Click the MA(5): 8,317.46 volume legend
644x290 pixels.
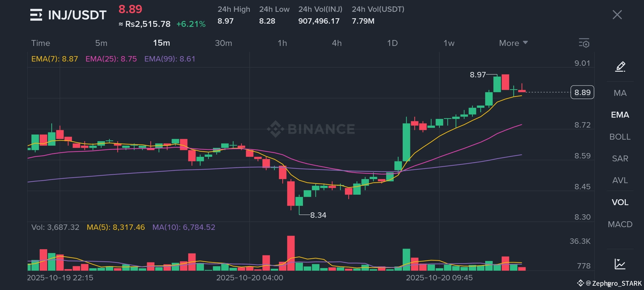point(116,227)
